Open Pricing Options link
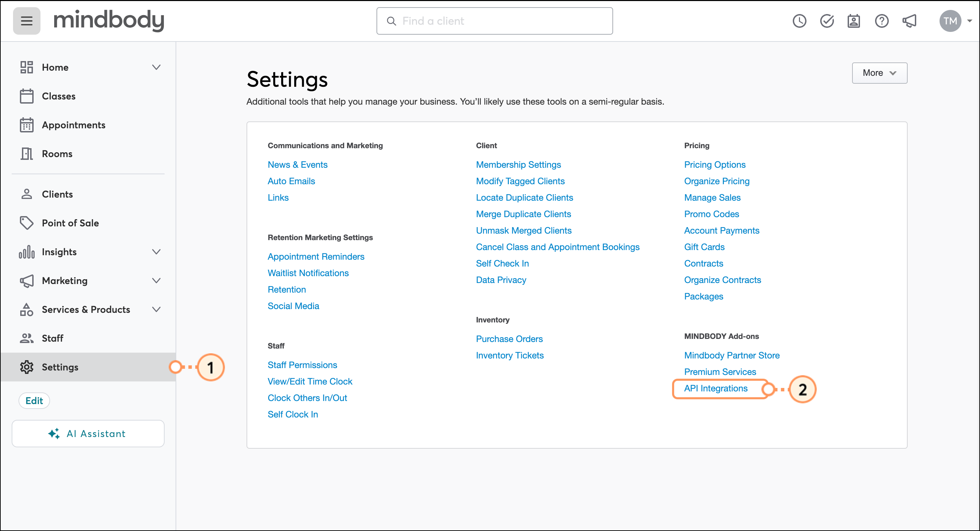 [715, 164]
